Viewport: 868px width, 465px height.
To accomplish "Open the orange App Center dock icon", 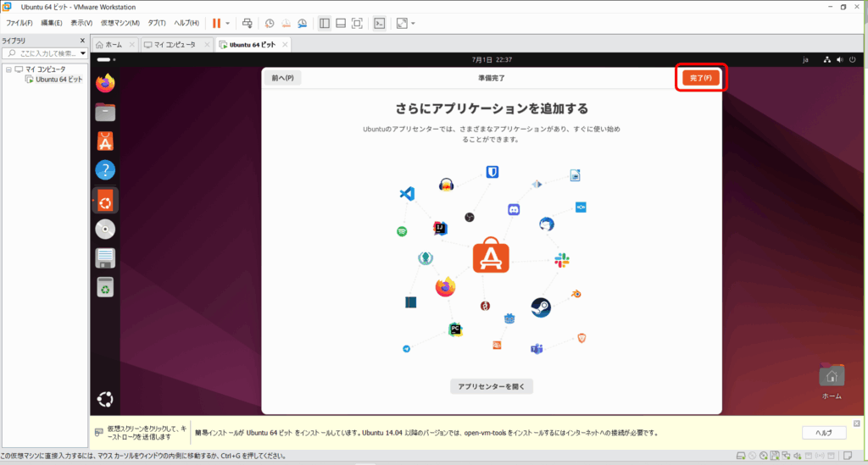I will click(x=105, y=141).
